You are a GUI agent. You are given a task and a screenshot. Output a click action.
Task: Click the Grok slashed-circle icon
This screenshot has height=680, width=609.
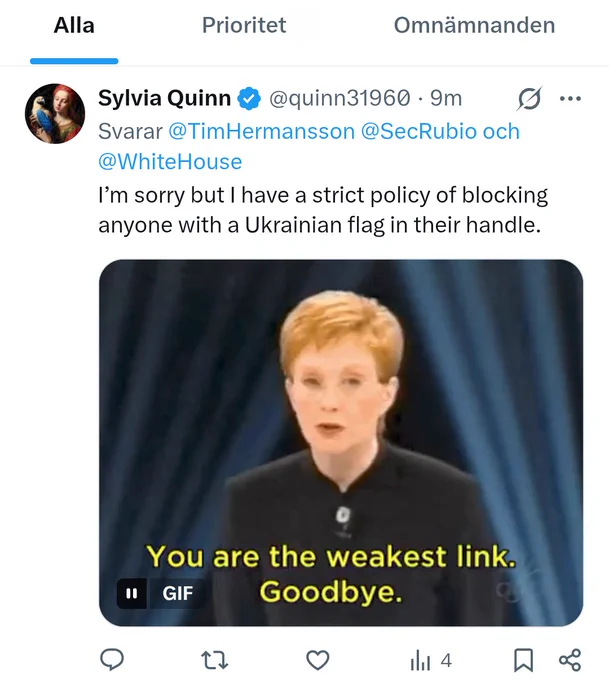click(530, 99)
